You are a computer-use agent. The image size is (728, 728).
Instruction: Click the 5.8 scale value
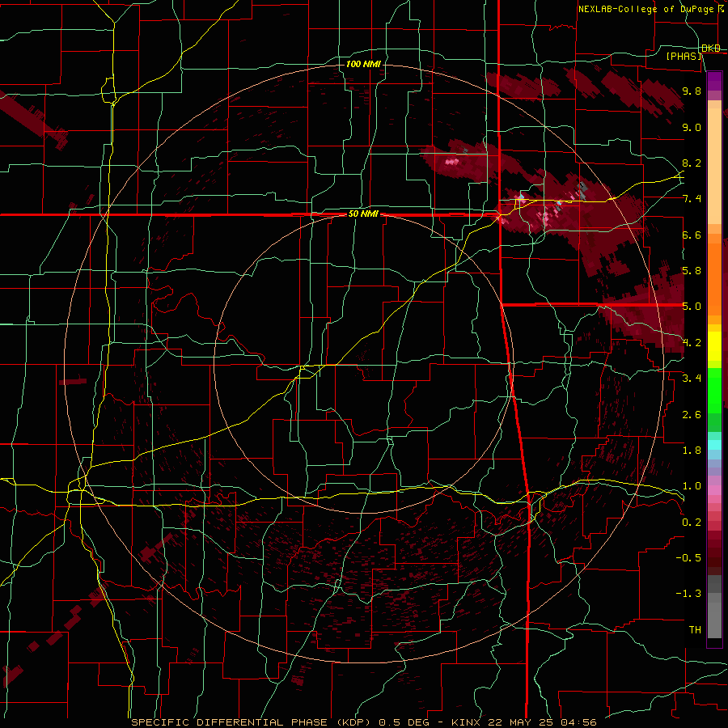pyautogui.click(x=692, y=271)
